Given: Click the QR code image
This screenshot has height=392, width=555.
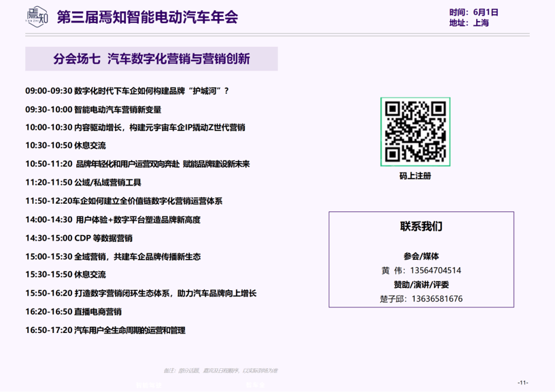Looking at the screenshot, I should (x=415, y=132).
